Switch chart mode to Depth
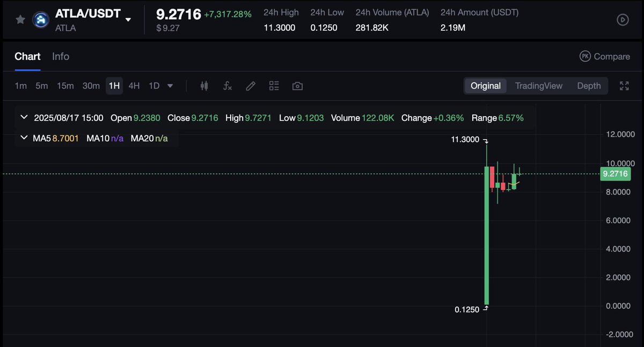The image size is (644, 347). (x=589, y=86)
